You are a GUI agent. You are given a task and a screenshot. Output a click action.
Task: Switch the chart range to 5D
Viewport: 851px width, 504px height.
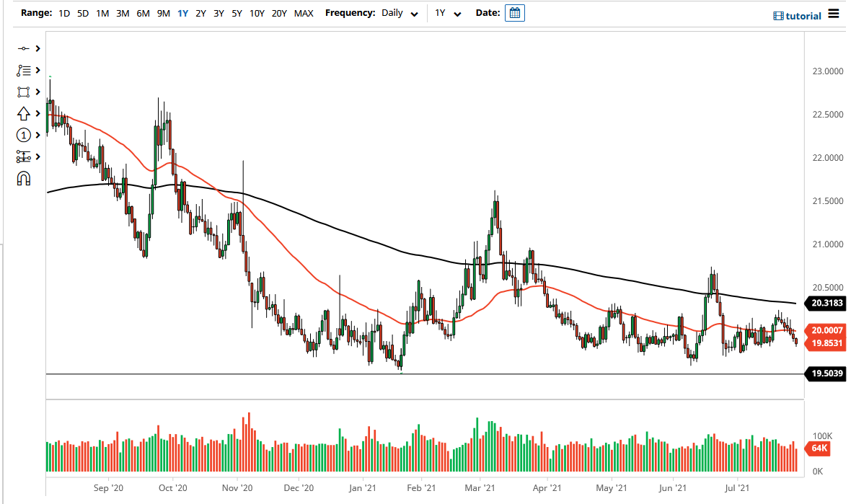82,12
